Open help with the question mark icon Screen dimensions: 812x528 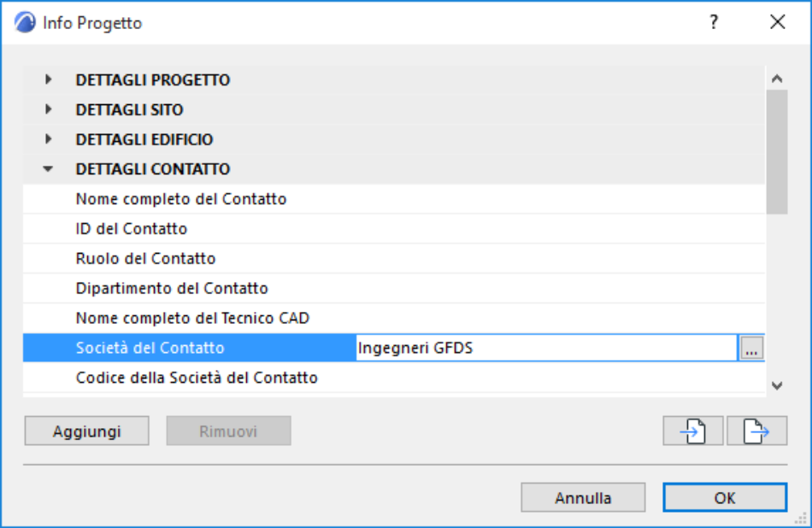(714, 23)
